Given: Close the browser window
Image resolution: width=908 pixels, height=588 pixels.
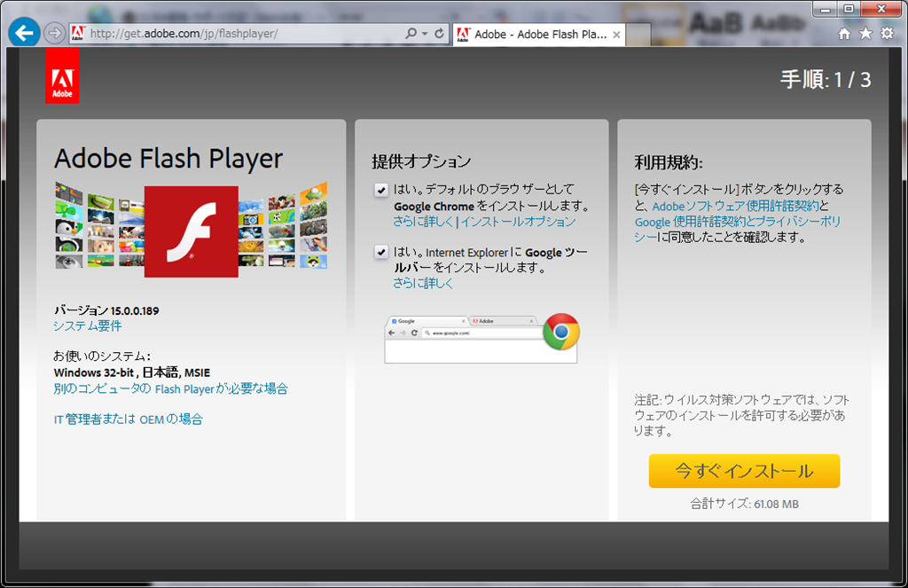Looking at the screenshot, I should (881, 9).
